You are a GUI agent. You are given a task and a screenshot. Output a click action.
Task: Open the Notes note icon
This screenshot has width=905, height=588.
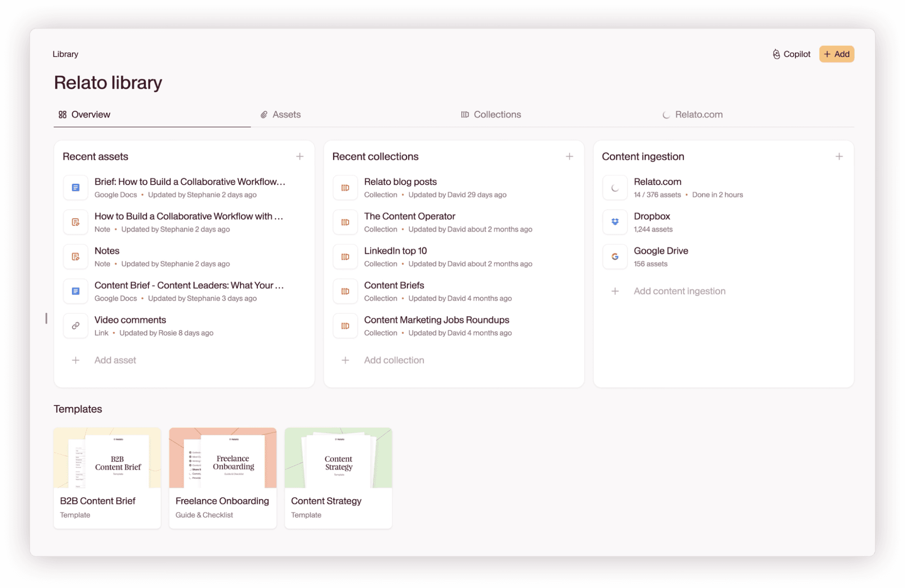coord(76,257)
